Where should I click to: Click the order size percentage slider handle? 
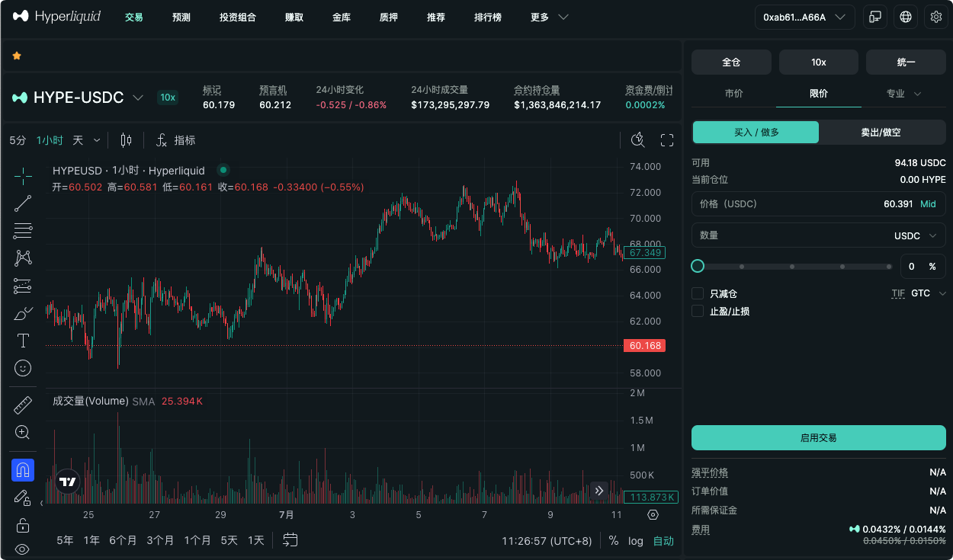point(698,266)
